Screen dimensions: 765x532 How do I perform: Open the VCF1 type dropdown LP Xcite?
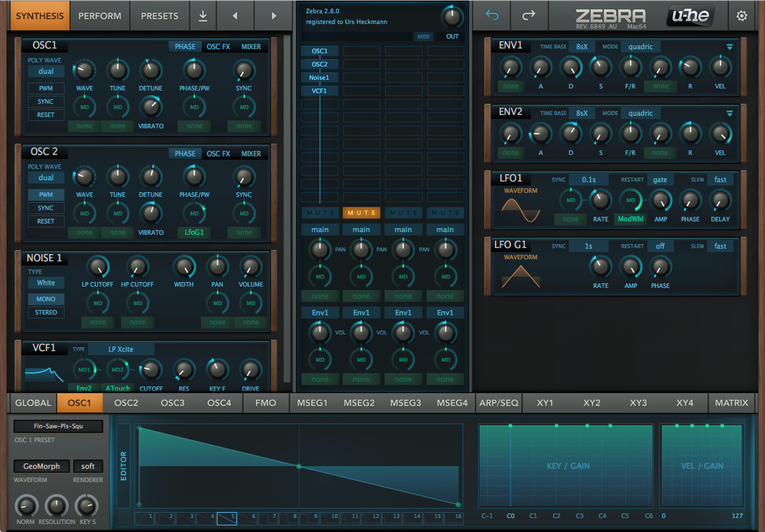tap(121, 349)
